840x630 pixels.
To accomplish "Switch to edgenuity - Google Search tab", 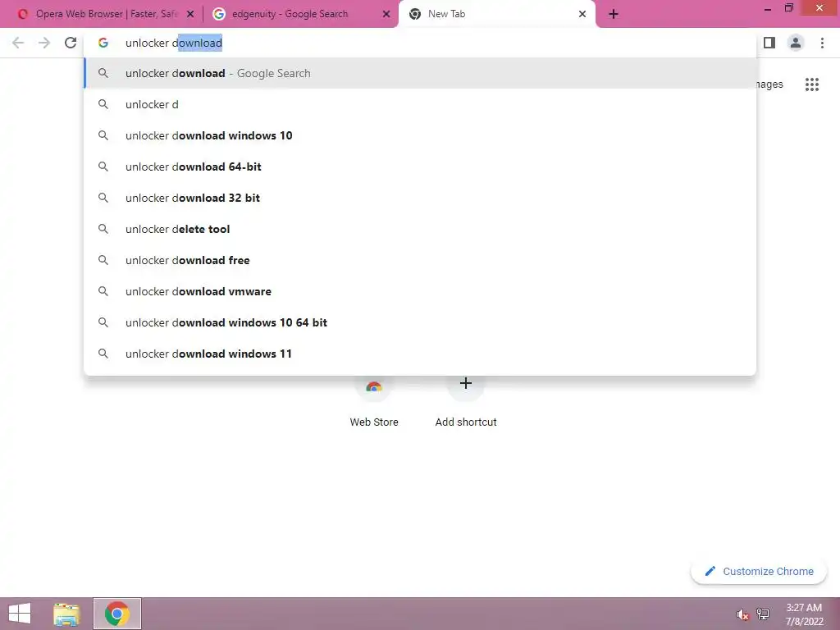I will pyautogui.click(x=300, y=14).
